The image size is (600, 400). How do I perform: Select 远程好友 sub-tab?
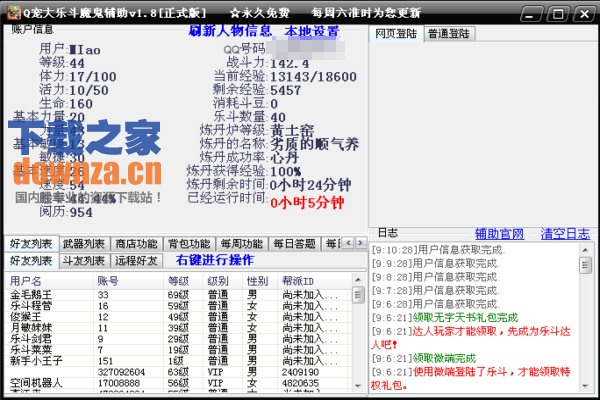[136, 261]
